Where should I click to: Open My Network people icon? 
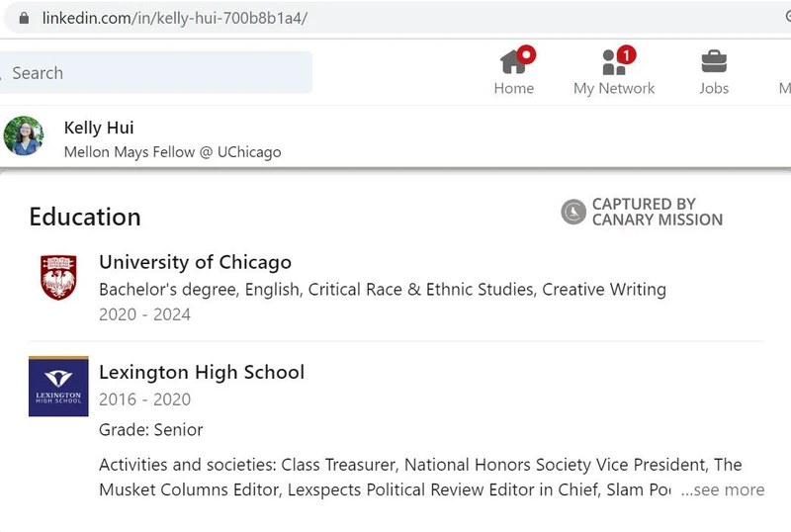coord(613,62)
